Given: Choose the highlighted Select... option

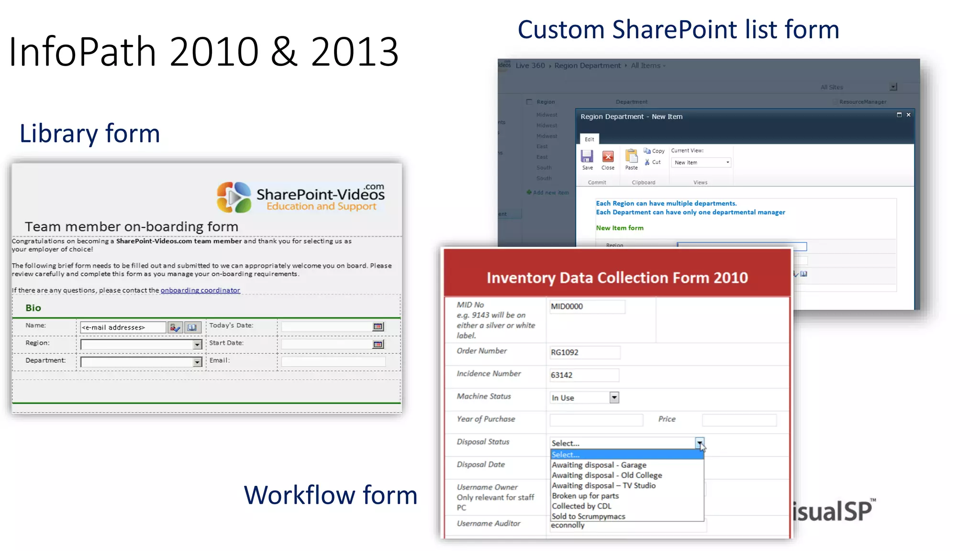Looking at the screenshot, I should pyautogui.click(x=627, y=454).
